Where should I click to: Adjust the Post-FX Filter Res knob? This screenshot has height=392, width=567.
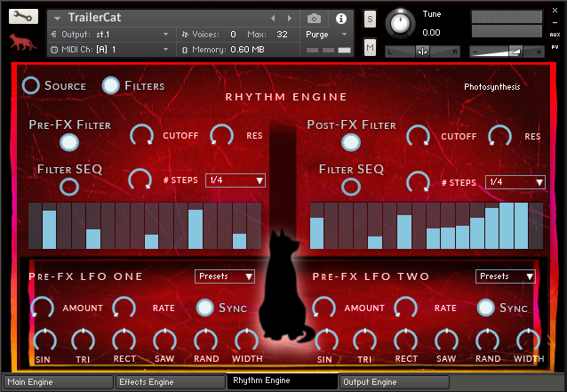(x=499, y=137)
